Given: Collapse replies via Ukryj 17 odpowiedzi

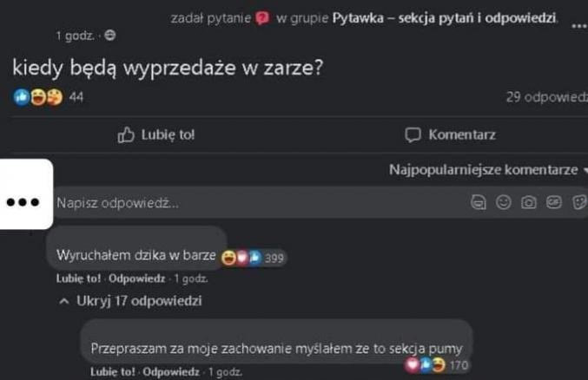Looking at the screenshot, I should [x=130, y=300].
